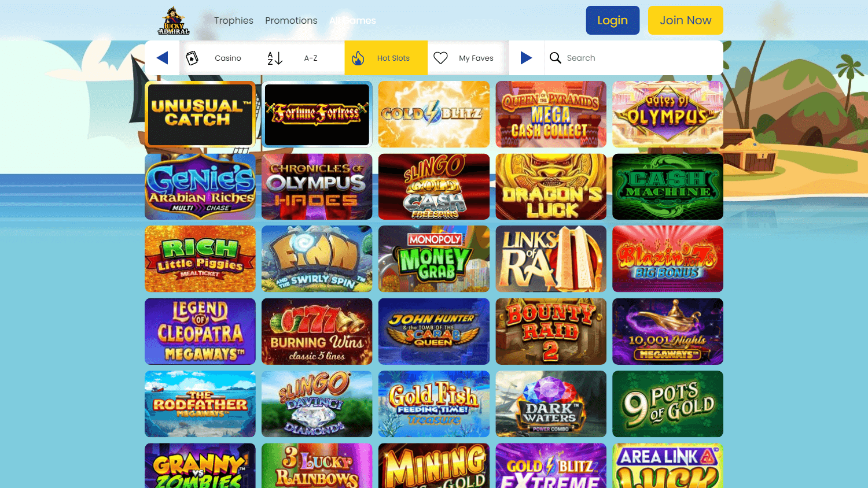
Task: Open the Promotions page
Action: pos(291,21)
